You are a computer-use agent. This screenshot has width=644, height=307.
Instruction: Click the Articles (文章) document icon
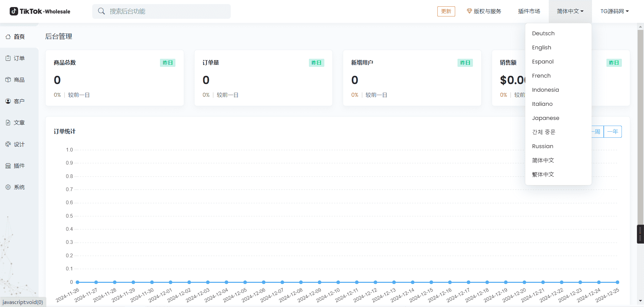click(8, 123)
